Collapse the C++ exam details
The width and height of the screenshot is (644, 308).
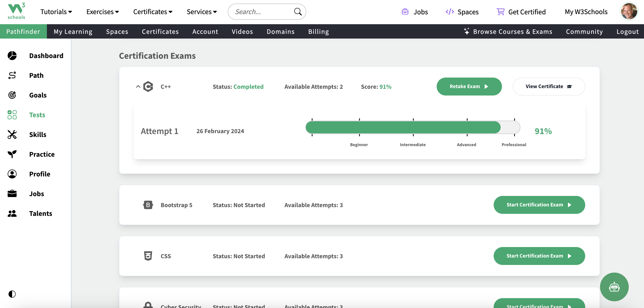(x=138, y=87)
